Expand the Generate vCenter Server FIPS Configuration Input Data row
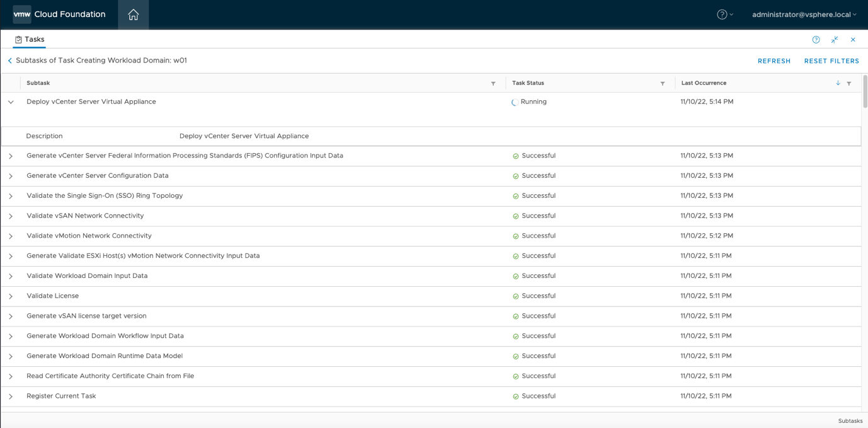Viewport: 868px width, 428px height. pos(11,156)
